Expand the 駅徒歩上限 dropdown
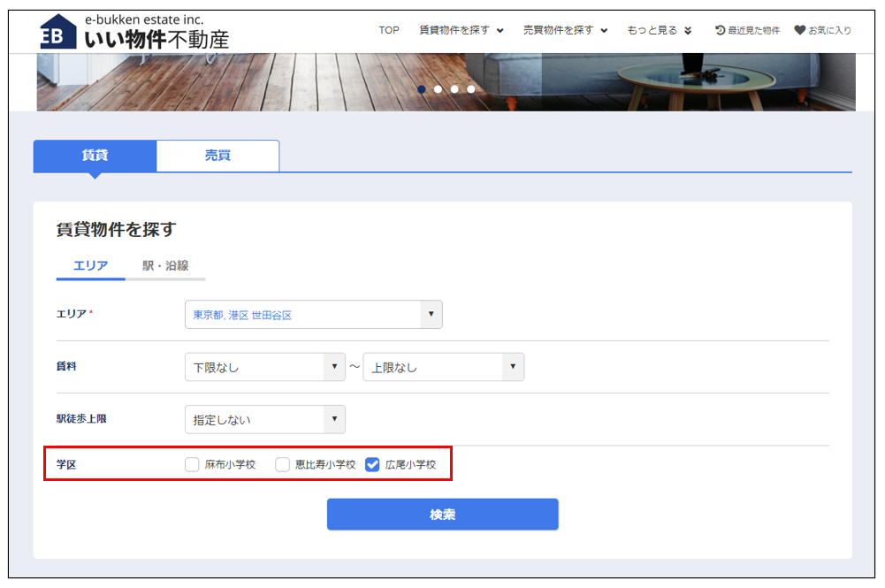885x588 pixels. coord(264,419)
